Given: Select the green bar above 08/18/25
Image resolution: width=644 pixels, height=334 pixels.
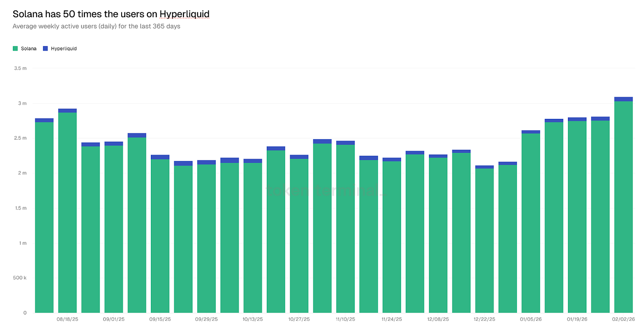Looking at the screenshot, I should (x=67, y=213).
